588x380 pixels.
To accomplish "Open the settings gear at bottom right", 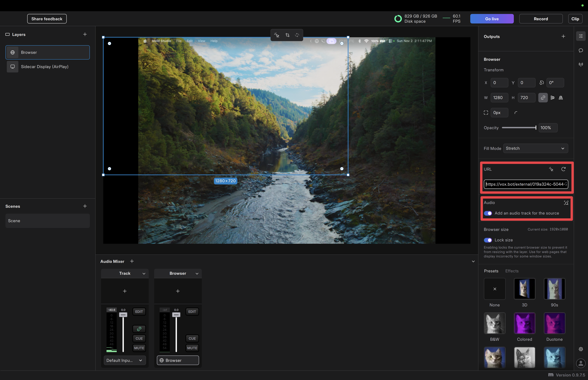I will (581, 349).
